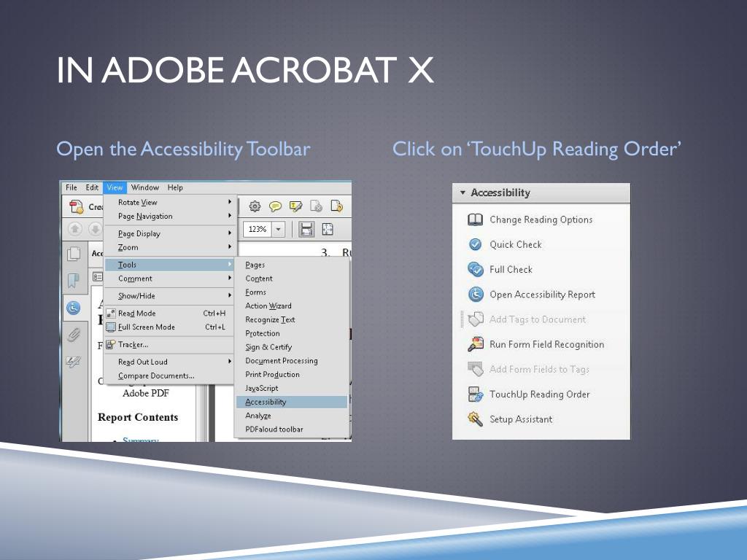Open the Page Thumbnails side panel icon
This screenshot has height=560, width=747.
point(74,253)
